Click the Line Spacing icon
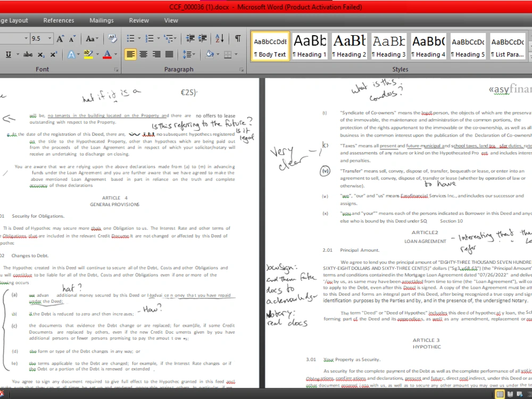The image size is (532, 399). click(186, 54)
